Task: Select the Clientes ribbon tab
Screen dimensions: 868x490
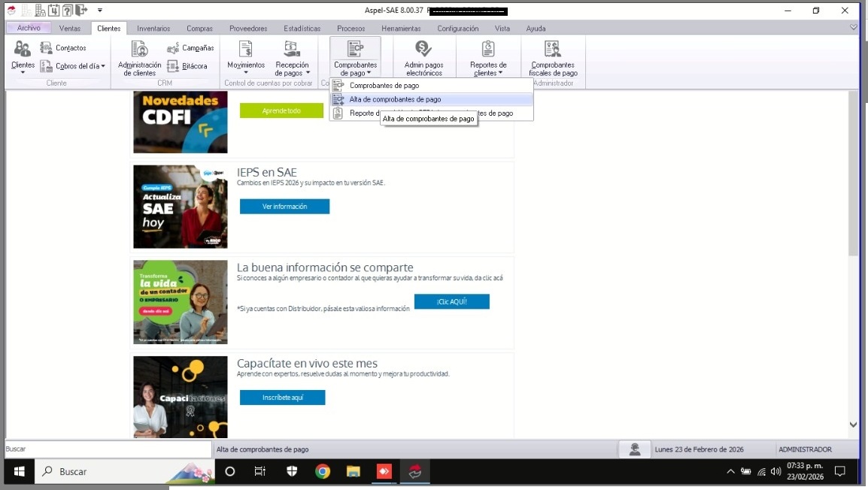Action: point(108,29)
